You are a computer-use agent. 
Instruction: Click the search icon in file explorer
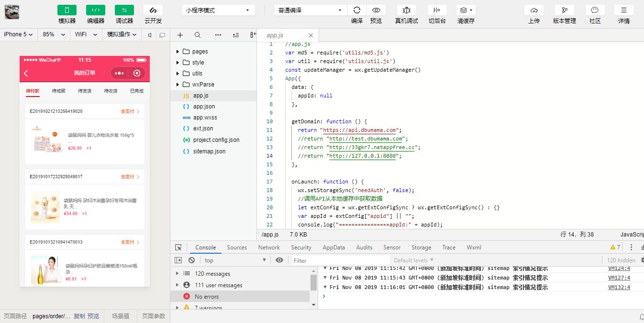(198, 35)
